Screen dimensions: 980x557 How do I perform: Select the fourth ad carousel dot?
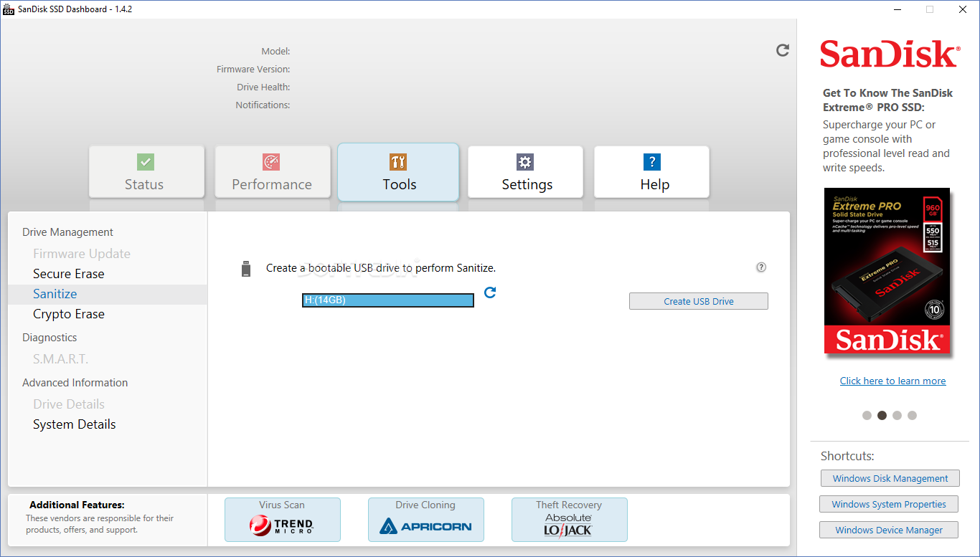(912, 415)
